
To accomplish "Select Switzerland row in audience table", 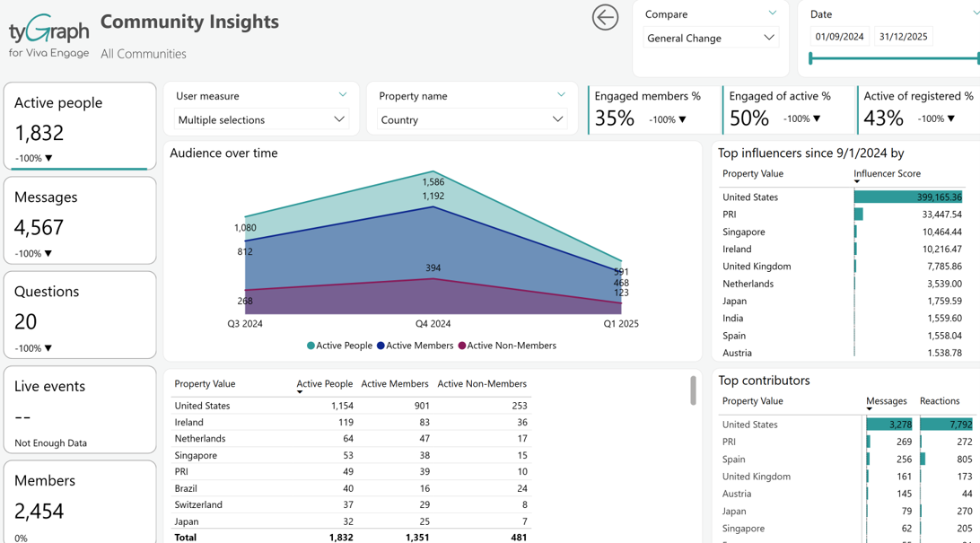I will pos(351,505).
